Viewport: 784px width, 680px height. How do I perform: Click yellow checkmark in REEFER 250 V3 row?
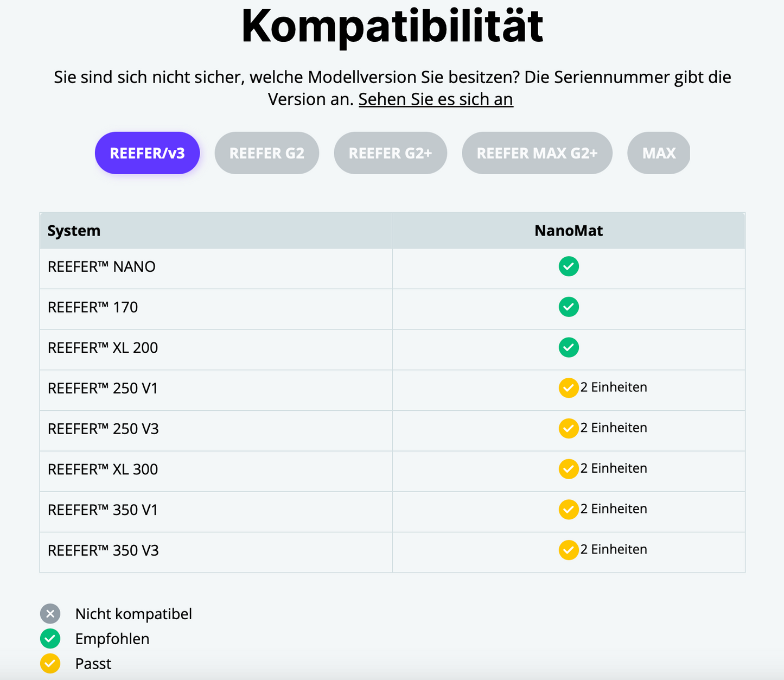pyautogui.click(x=568, y=429)
